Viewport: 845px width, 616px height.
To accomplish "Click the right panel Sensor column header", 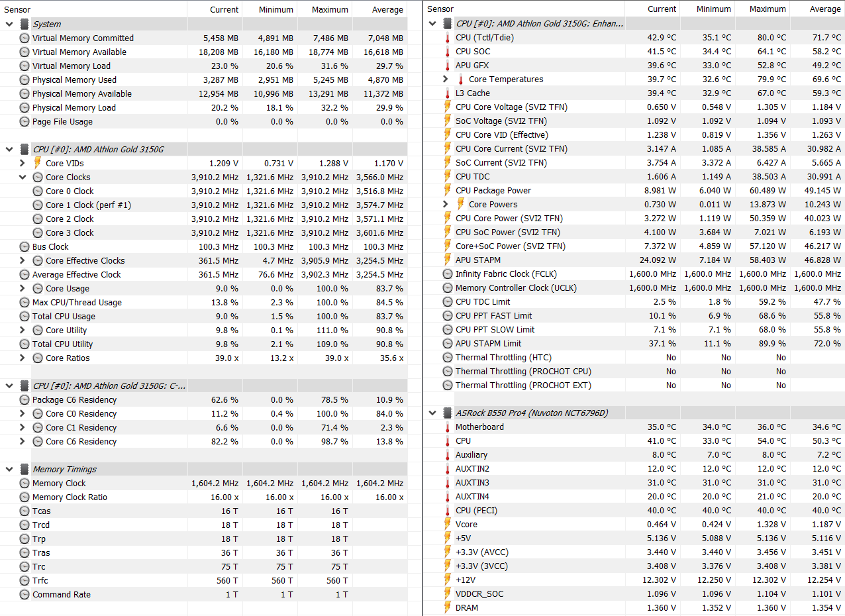I will pyautogui.click(x=524, y=9).
